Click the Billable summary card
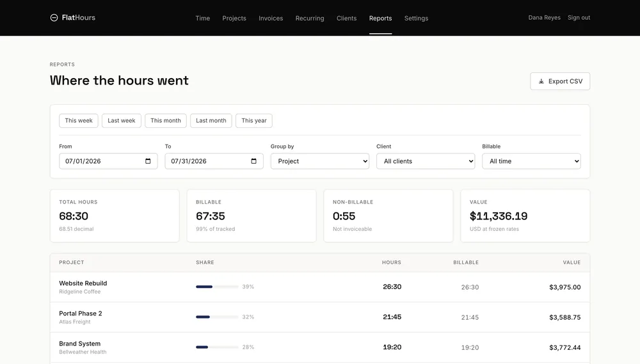Viewport: 640px width, 364px height. [252, 216]
